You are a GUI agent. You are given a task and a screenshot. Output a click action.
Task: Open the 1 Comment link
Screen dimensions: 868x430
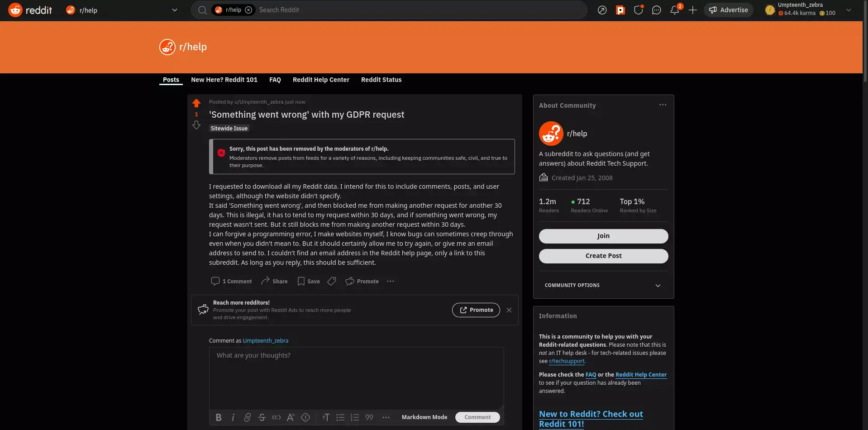click(231, 281)
